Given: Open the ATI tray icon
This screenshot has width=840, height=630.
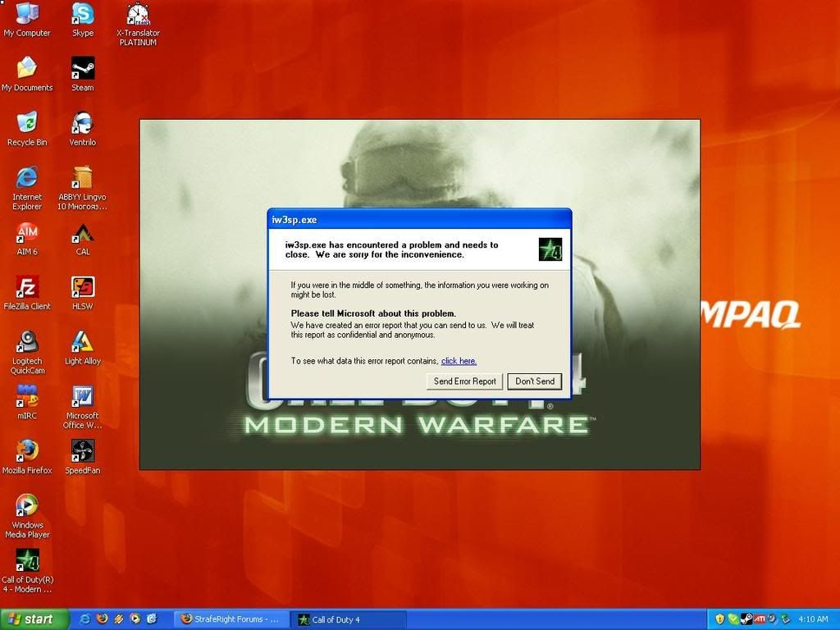Looking at the screenshot, I should pyautogui.click(x=760, y=619).
